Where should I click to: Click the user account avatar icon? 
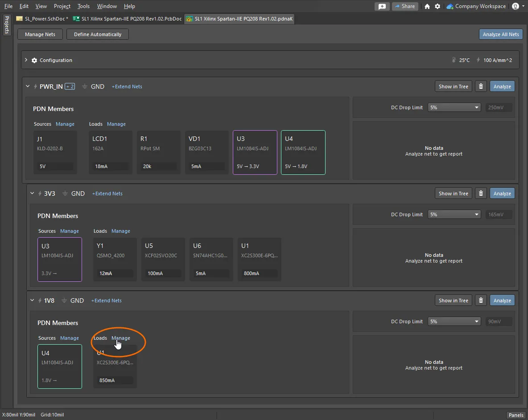pos(516,6)
